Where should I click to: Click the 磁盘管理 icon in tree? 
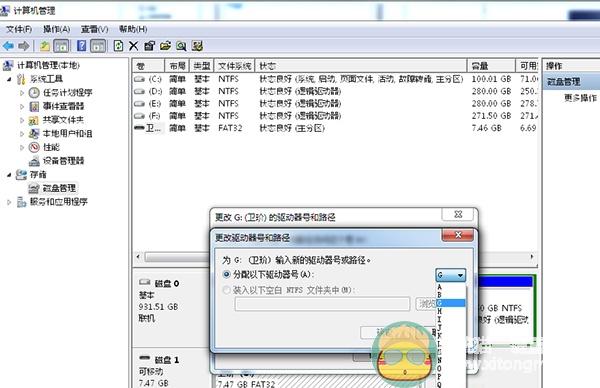pyautogui.click(x=34, y=188)
